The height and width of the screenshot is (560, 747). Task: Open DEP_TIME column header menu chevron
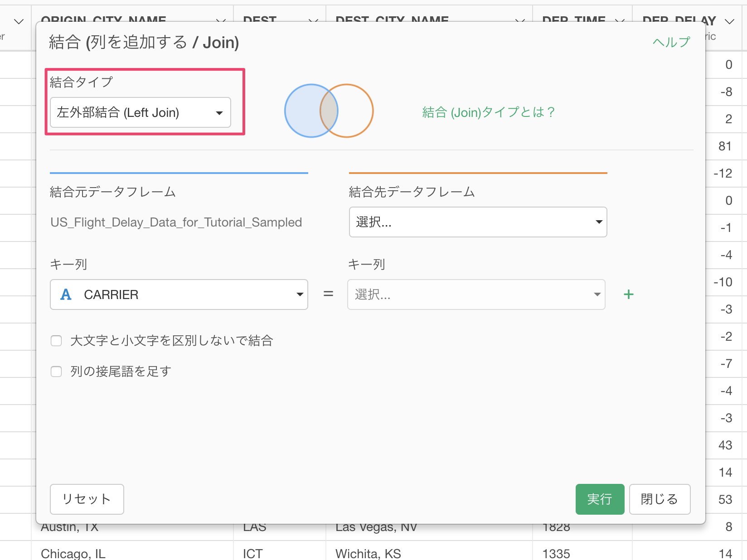point(620,21)
